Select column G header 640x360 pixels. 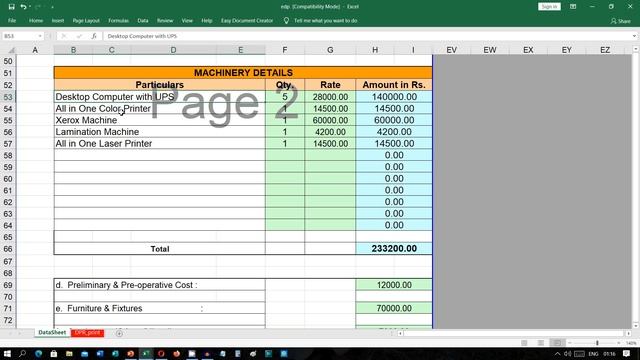330,50
